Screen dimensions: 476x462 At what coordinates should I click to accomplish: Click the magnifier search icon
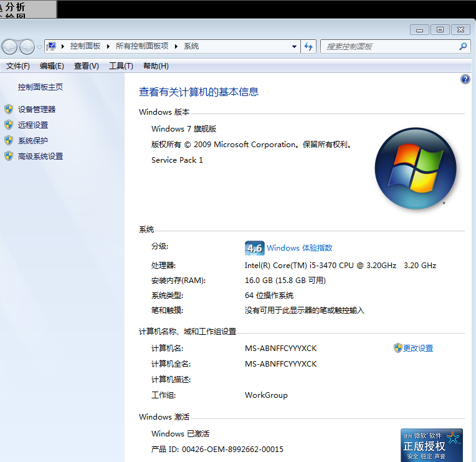[x=464, y=47]
